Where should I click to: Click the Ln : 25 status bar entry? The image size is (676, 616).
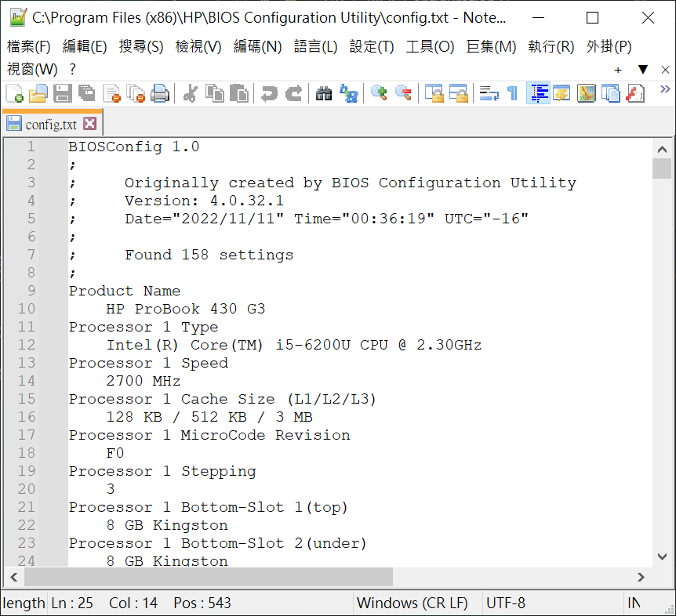click(72, 603)
